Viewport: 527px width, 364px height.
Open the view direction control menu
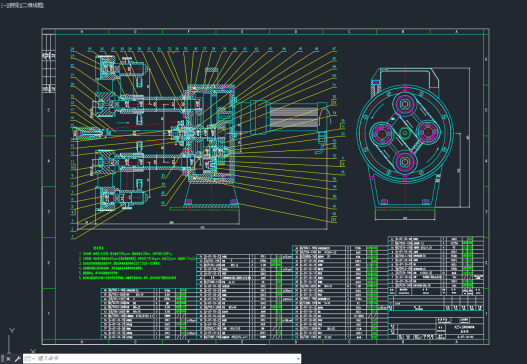coord(14,5)
